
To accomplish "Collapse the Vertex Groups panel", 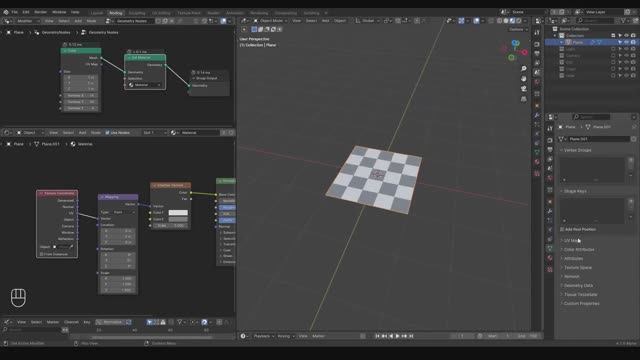I will tap(576, 150).
